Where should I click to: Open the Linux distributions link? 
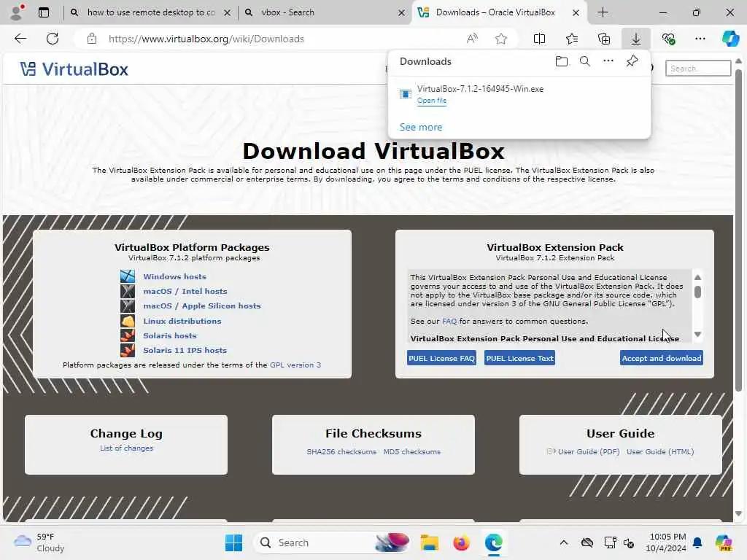tap(182, 321)
